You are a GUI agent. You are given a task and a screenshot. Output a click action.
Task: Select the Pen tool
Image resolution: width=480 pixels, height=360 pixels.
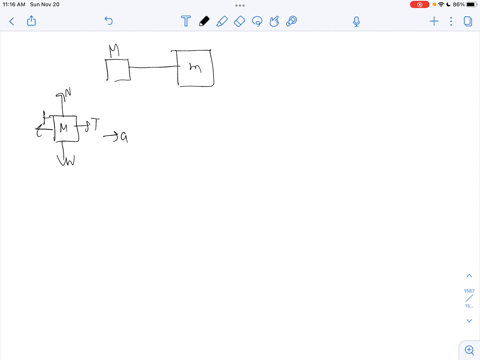click(x=204, y=21)
